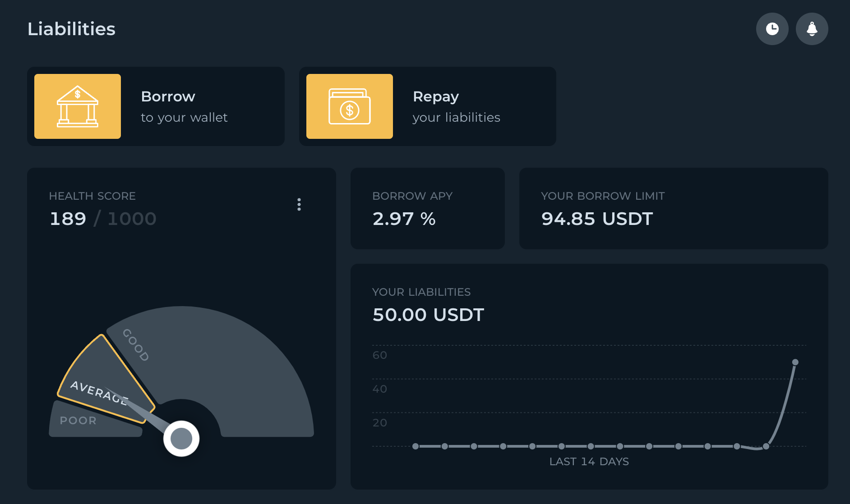Click the LAST 14 DAYS chart label
This screenshot has width=850, height=504.
589,462
